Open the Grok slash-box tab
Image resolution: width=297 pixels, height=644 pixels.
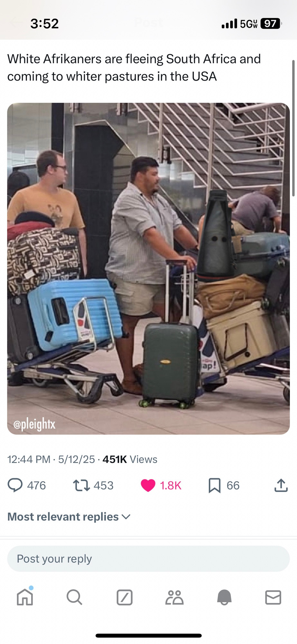[125, 598]
